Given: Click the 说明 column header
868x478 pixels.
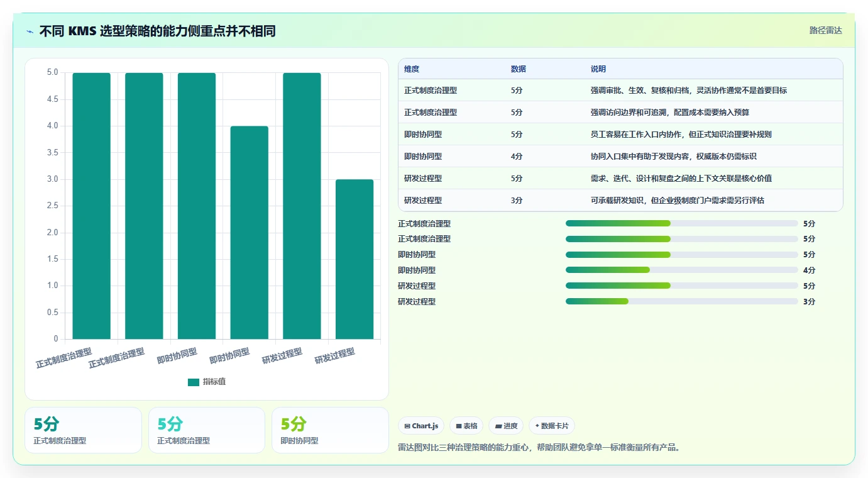Looking at the screenshot, I should point(598,69).
